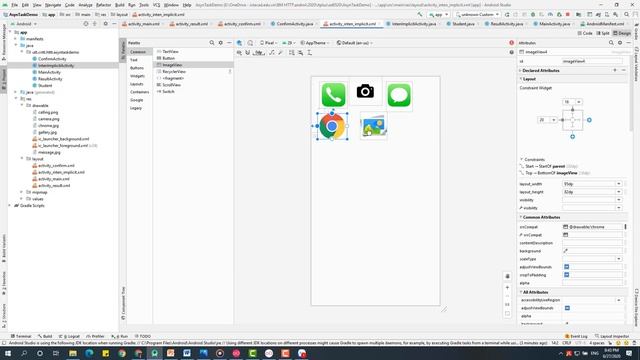This screenshot has height=360, width=640.
Task: Switch editor to Split view
Action: tap(603, 33)
